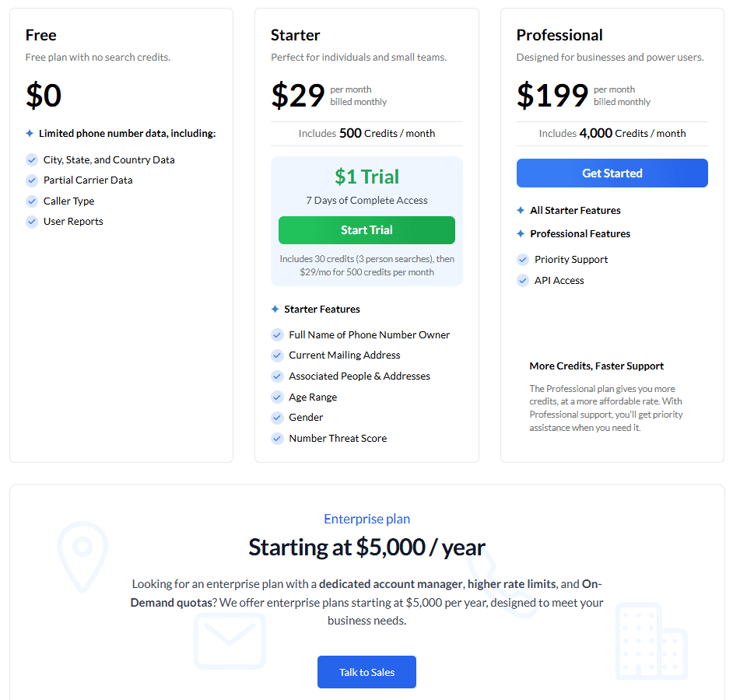Select the Starter plan card header

click(296, 35)
